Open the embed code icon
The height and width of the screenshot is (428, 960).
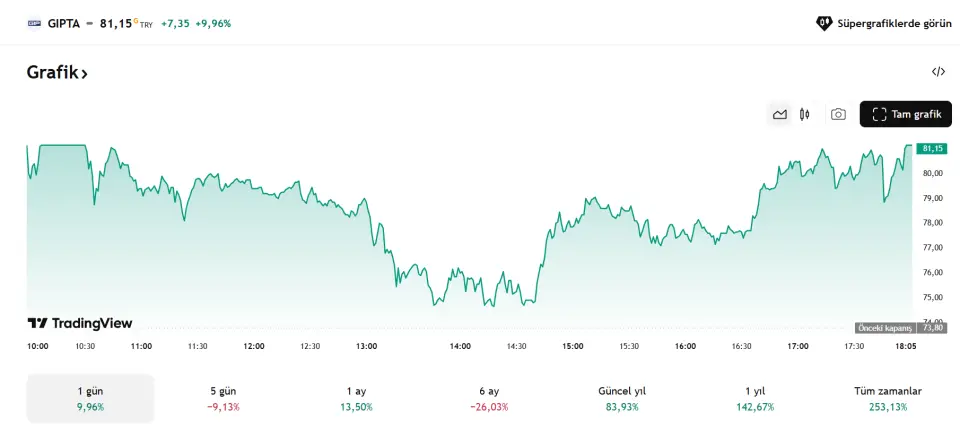[938, 72]
